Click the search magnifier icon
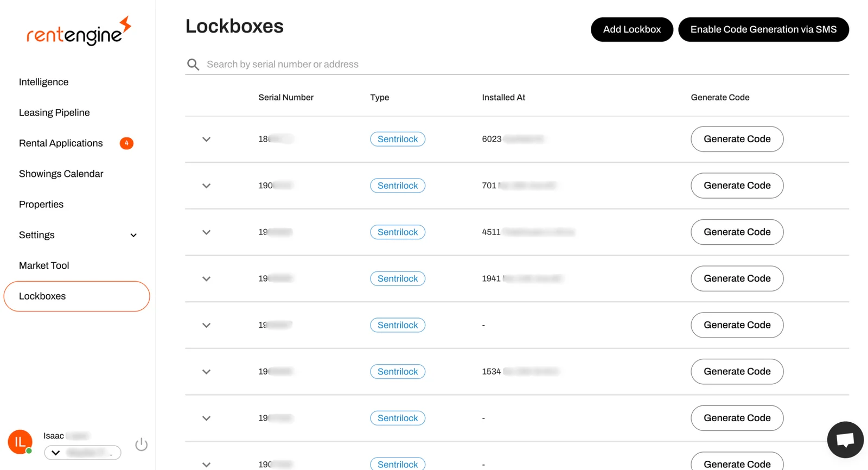 tap(193, 65)
